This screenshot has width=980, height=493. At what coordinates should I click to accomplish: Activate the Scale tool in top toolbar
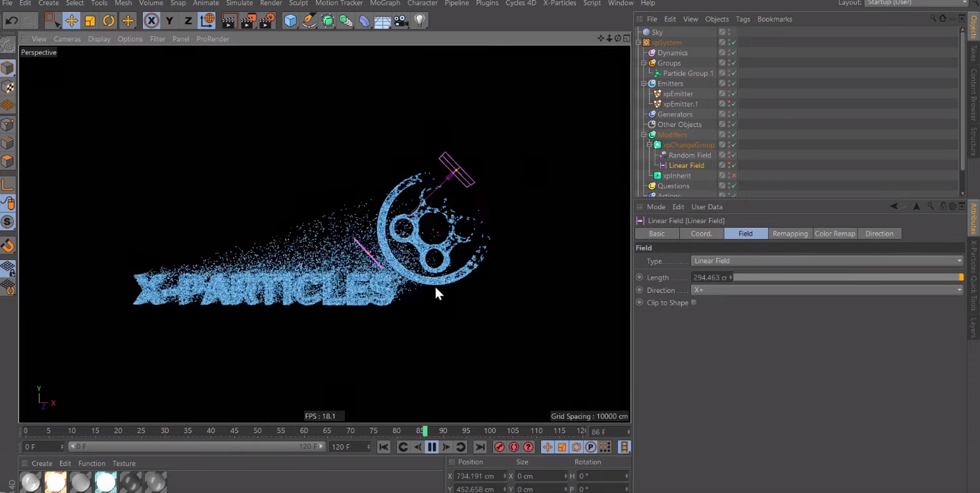point(90,21)
